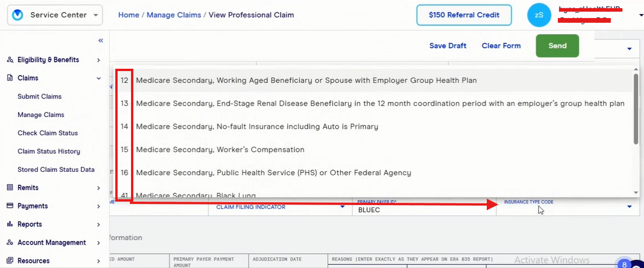Collapse the sidebar with the double-chevron icon
The width and height of the screenshot is (644, 268).
point(101,41)
